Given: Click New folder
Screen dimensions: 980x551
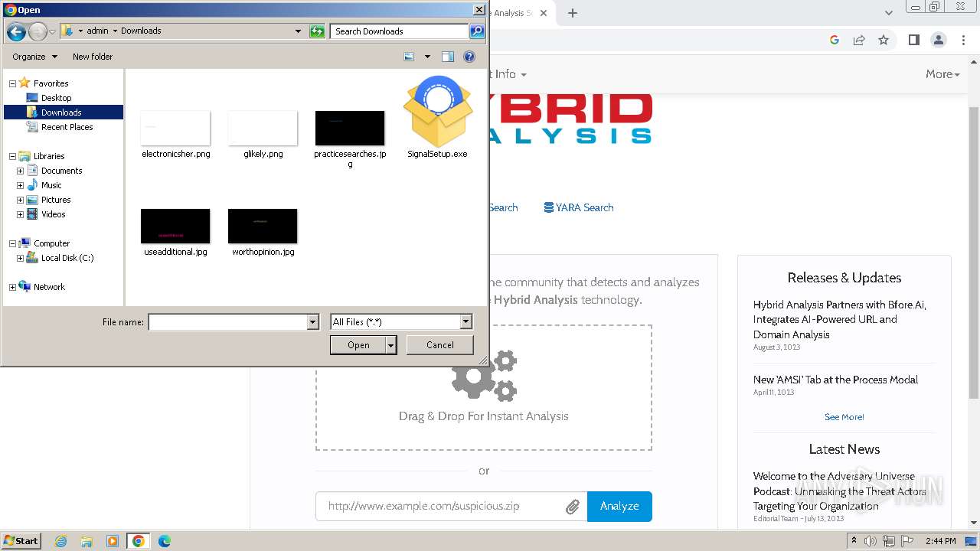Looking at the screenshot, I should click(x=93, y=57).
